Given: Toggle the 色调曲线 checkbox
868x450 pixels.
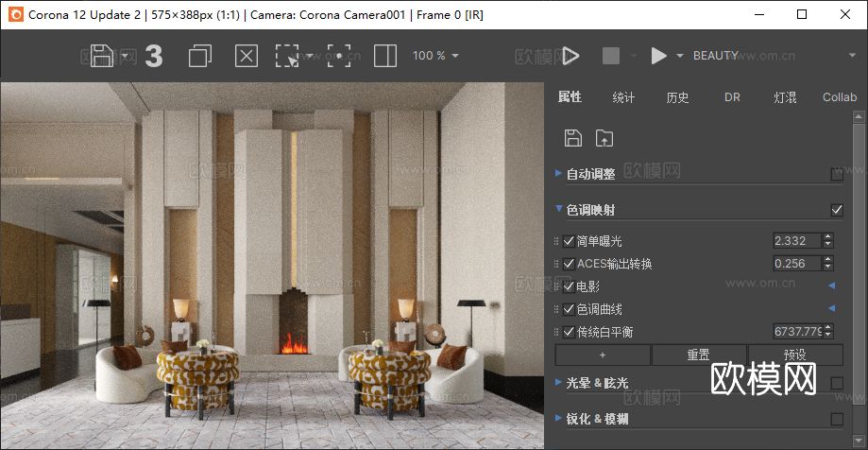Looking at the screenshot, I should tap(569, 309).
